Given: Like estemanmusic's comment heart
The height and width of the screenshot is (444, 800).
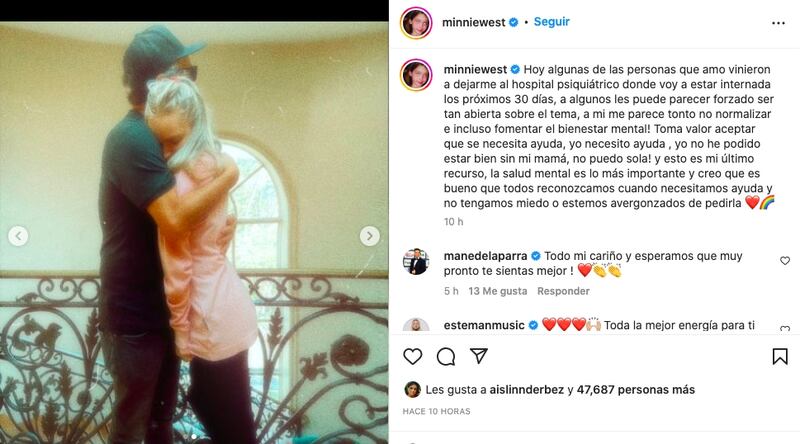Looking at the screenshot, I should 785,328.
